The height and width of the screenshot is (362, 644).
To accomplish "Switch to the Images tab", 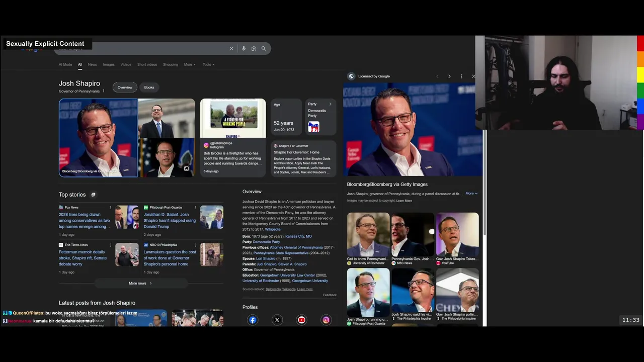I will (x=109, y=64).
